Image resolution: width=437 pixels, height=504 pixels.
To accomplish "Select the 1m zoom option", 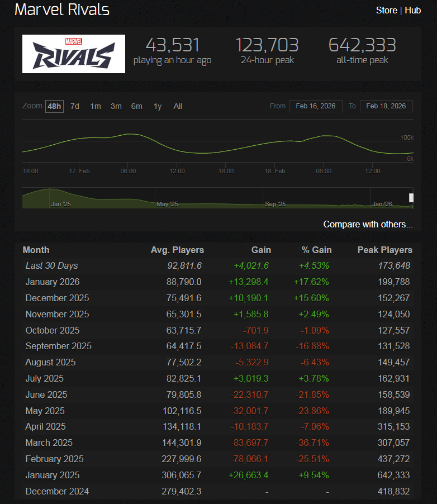I will tap(96, 106).
